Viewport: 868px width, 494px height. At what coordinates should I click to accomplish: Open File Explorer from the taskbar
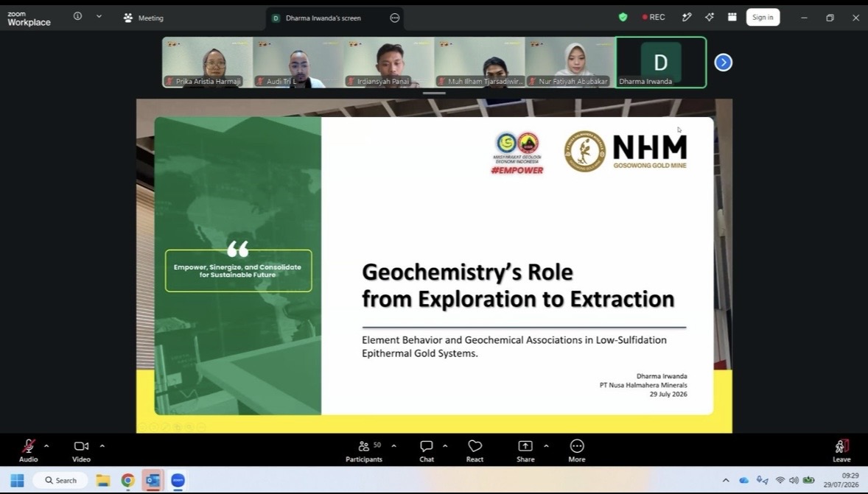103,480
